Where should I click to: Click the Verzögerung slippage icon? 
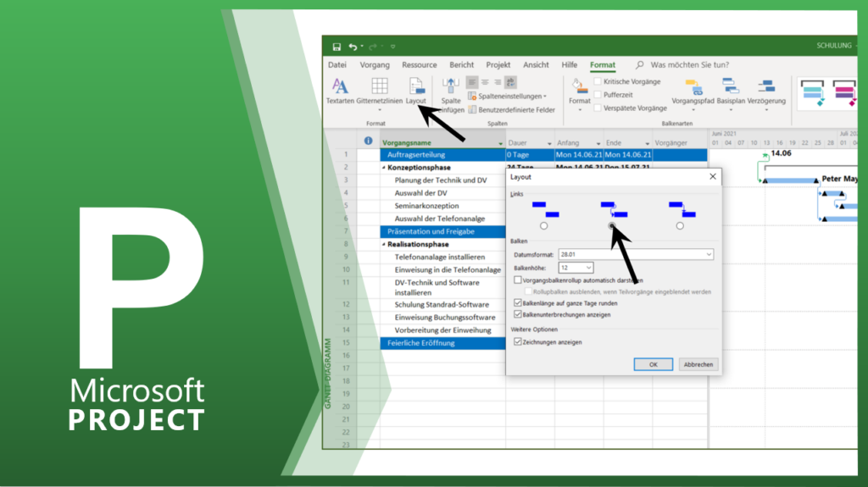click(766, 87)
